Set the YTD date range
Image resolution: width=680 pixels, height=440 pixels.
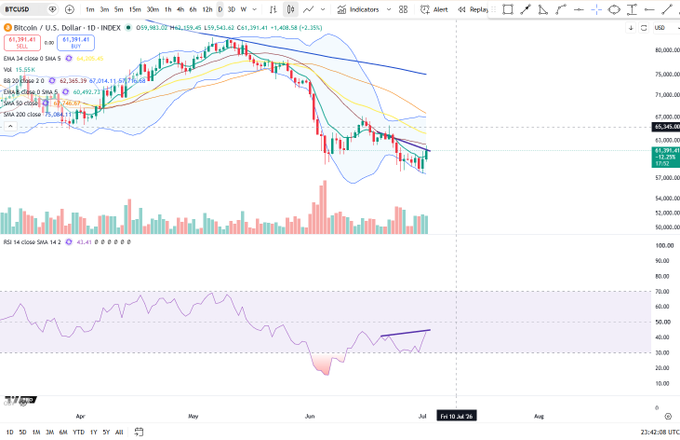pyautogui.click(x=78, y=432)
